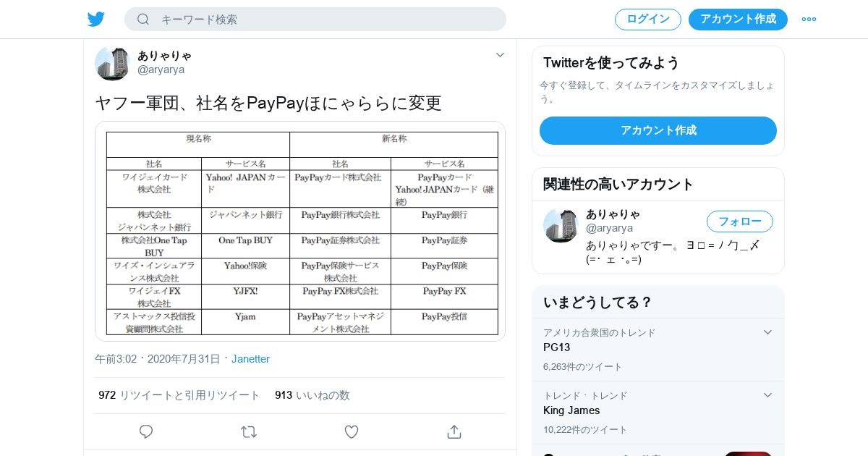Open ありゃりゃ avatar in tweet header
The image size is (868, 456).
click(x=112, y=63)
